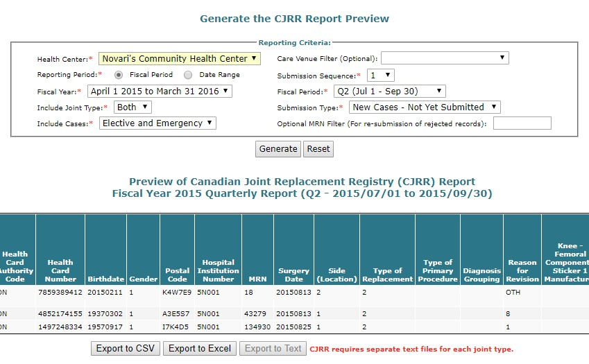This screenshot has height=364, width=589.
Task: Click the Generate button
Action: [x=278, y=149]
